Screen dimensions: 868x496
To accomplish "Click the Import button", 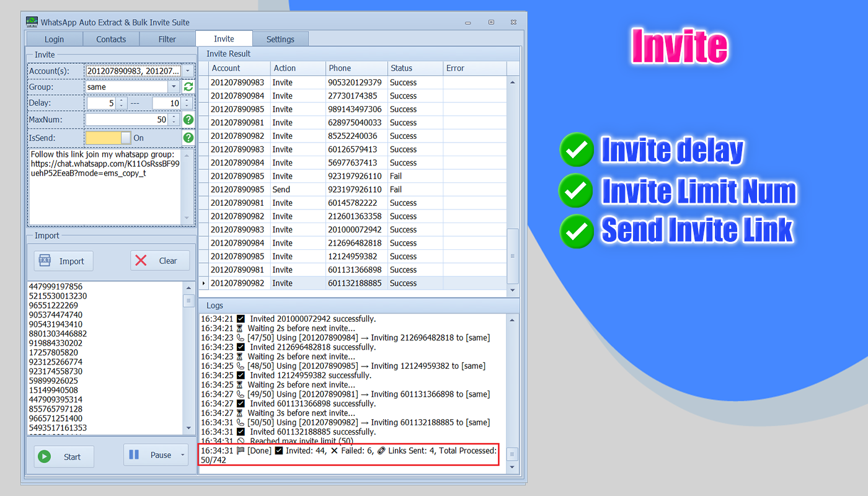I will (63, 261).
